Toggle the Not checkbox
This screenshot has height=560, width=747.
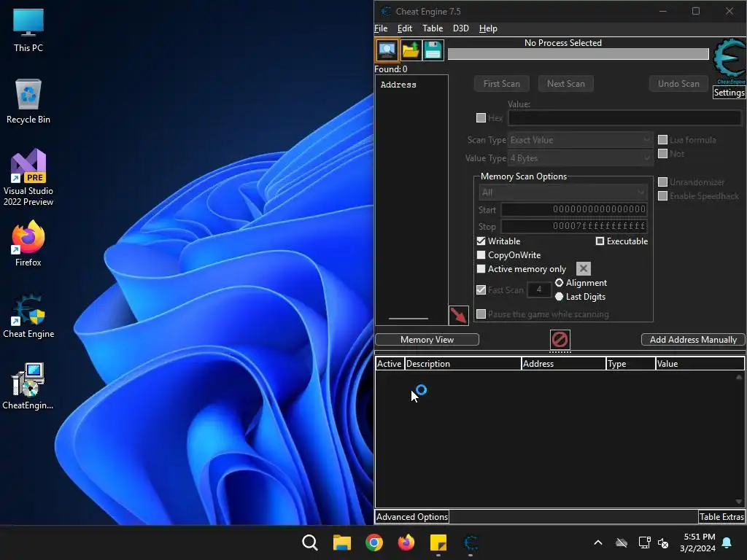pyautogui.click(x=662, y=153)
